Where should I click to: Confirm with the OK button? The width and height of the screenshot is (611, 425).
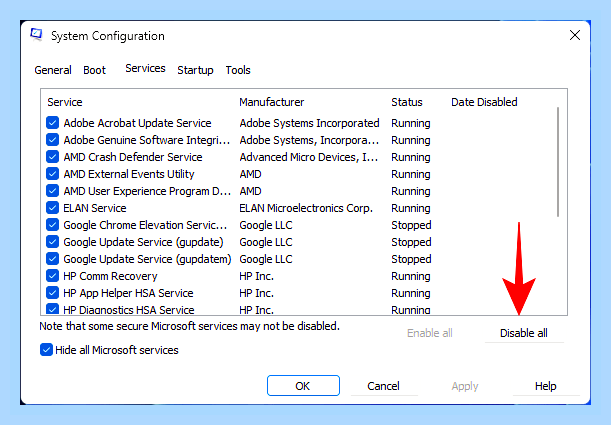pyautogui.click(x=303, y=386)
